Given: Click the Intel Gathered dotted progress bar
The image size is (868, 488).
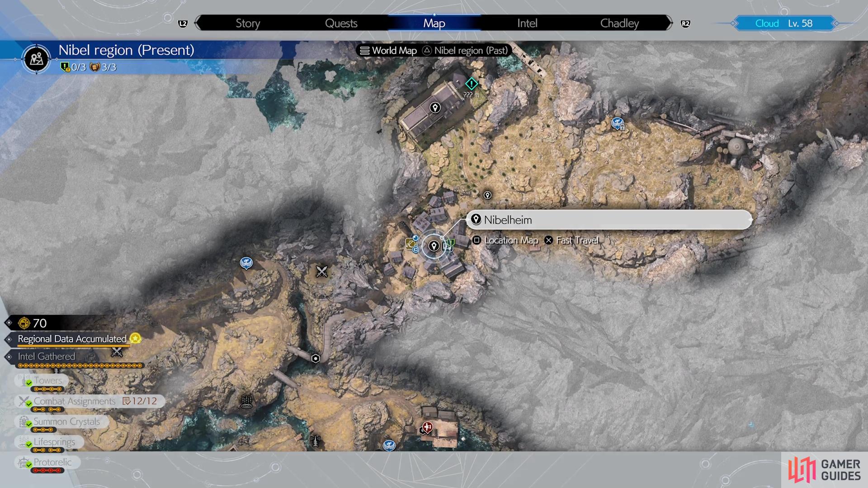Looking at the screenshot, I should coord(80,366).
